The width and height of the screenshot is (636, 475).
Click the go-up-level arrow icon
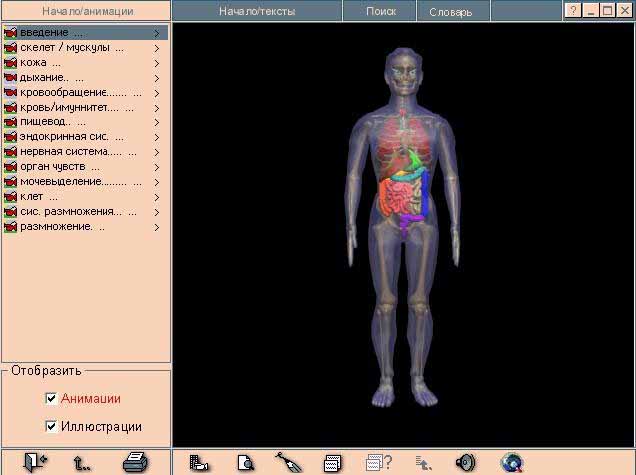click(x=84, y=462)
